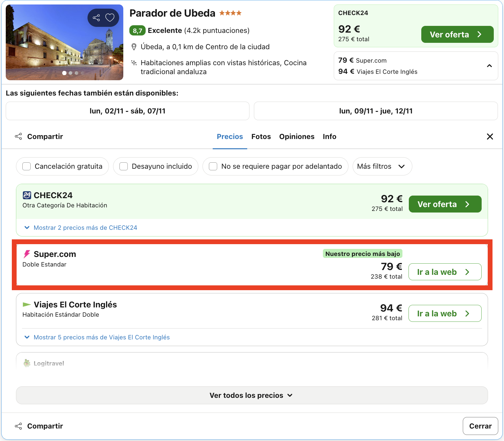504x441 pixels.
Task: Click the sparkle highlights icon
Action: click(x=134, y=63)
